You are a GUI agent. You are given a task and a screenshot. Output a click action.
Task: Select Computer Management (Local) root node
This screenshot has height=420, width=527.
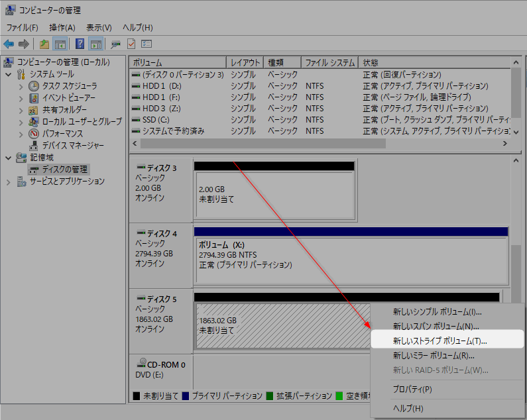pyautogui.click(x=64, y=62)
